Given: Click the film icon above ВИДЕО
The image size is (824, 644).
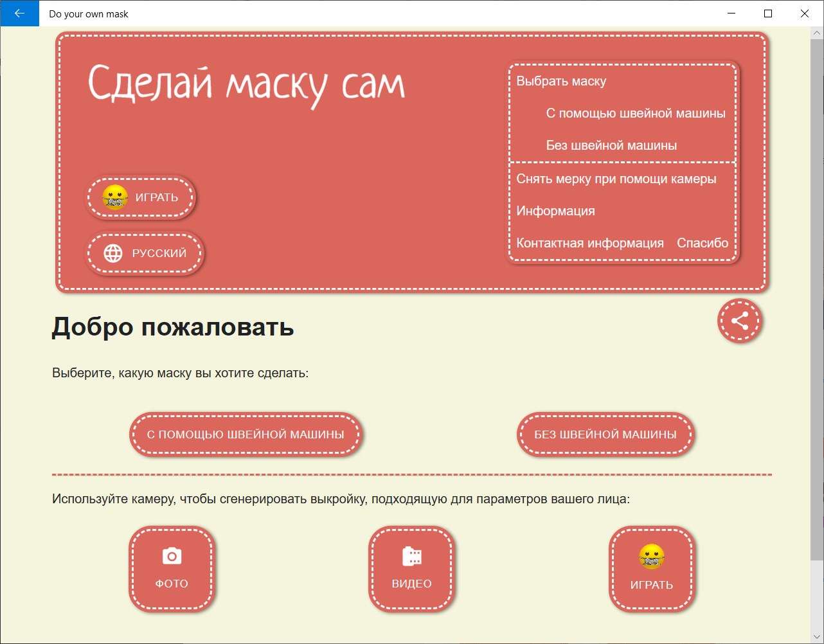Looking at the screenshot, I should click(412, 556).
